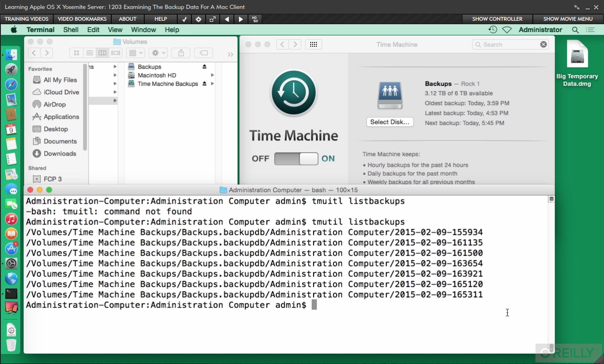This screenshot has width=604, height=364.
Task: Open the View menu
Action: [115, 30]
